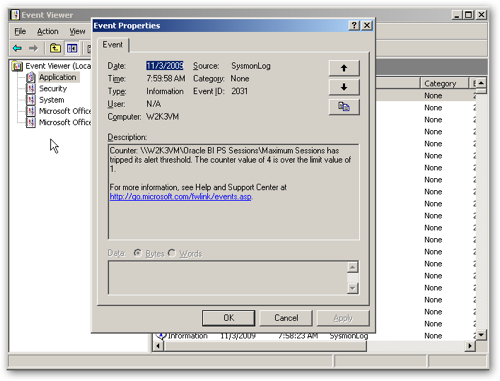Click the up one level folder icon
Screen dimensions: 500x381
(55, 48)
